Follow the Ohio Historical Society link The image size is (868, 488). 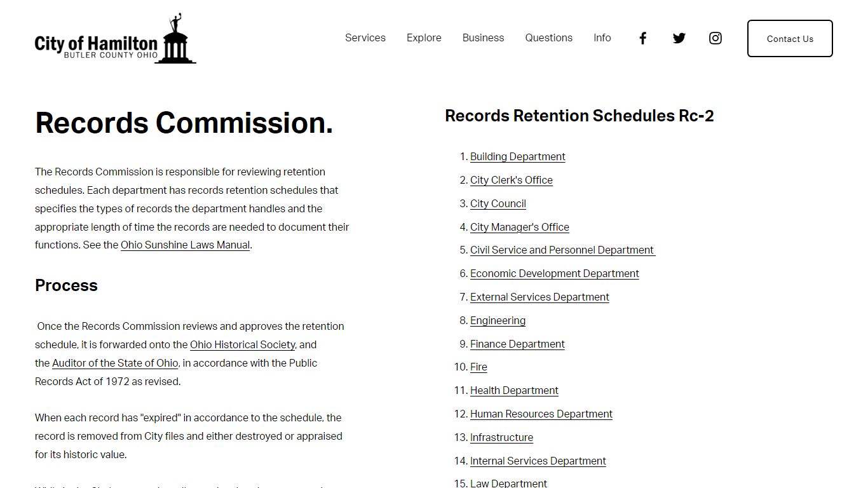tap(243, 345)
